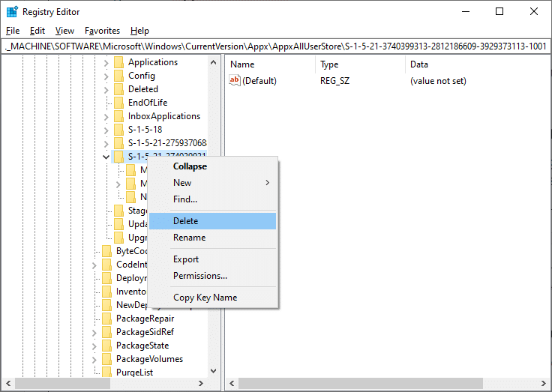Click the CodeInt folder icon
This screenshot has height=392, width=552.
click(107, 265)
